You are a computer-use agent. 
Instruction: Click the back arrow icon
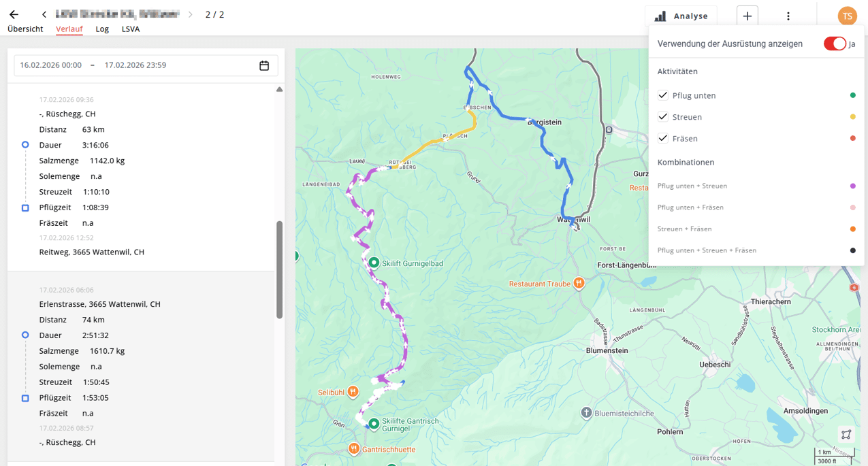pos(14,14)
